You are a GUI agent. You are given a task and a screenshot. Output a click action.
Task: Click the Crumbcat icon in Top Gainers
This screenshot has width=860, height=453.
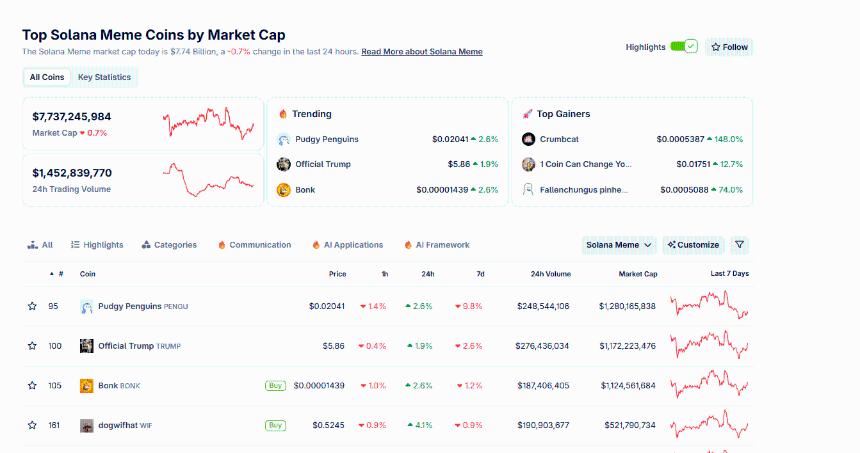pos(529,139)
